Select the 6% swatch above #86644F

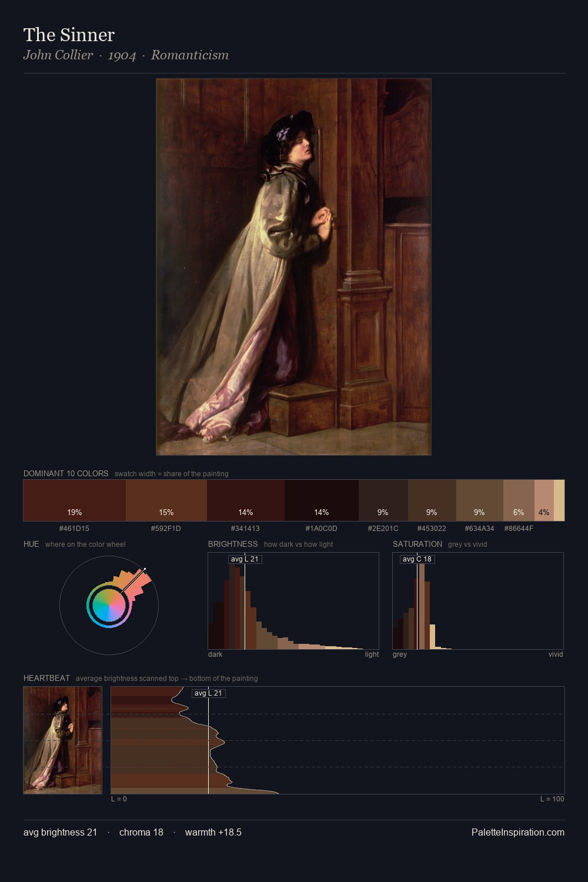pos(519,500)
